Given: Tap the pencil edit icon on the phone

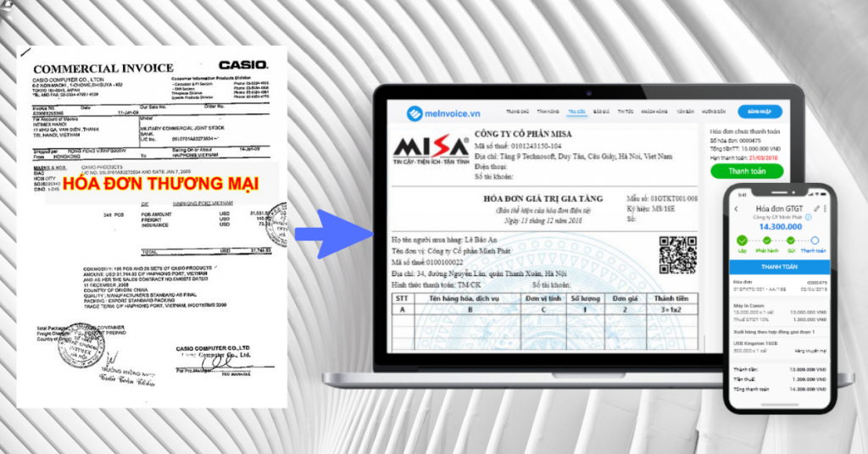Looking at the screenshot, I should click(816, 208).
